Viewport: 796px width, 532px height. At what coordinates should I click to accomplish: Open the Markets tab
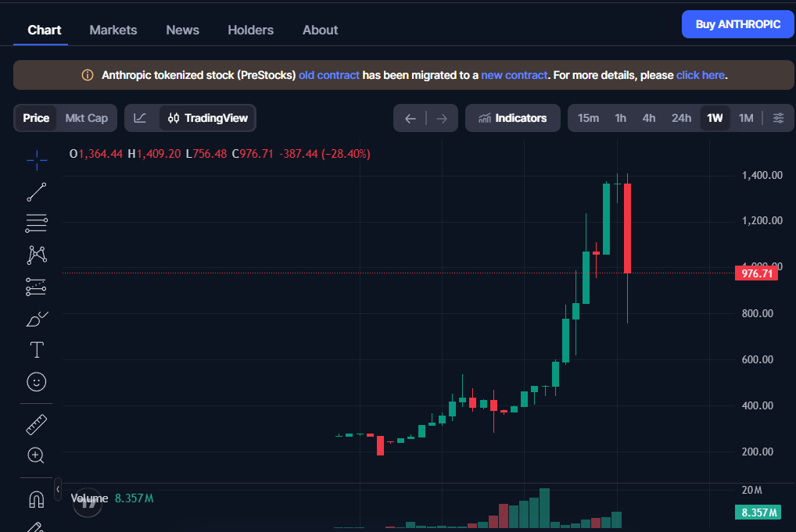[113, 30]
